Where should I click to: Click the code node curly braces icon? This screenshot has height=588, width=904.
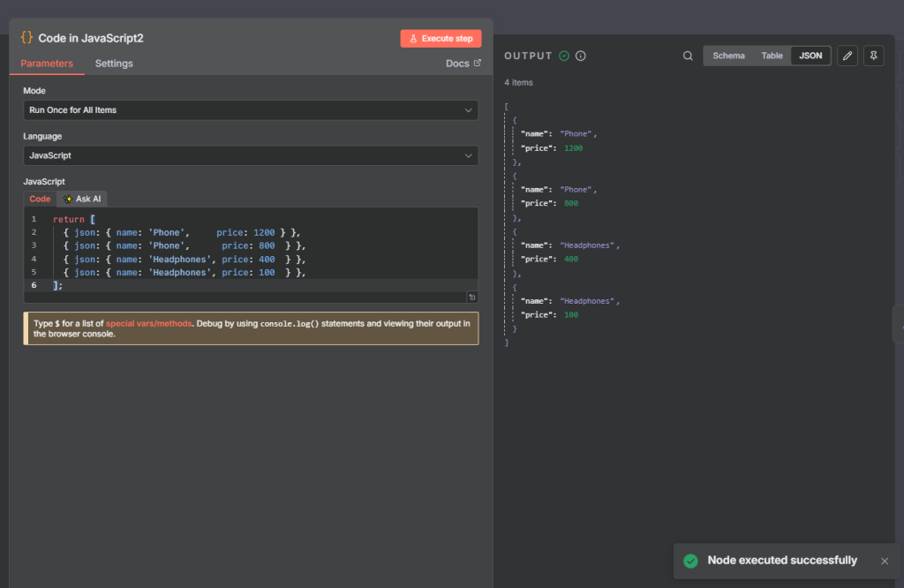coord(26,38)
